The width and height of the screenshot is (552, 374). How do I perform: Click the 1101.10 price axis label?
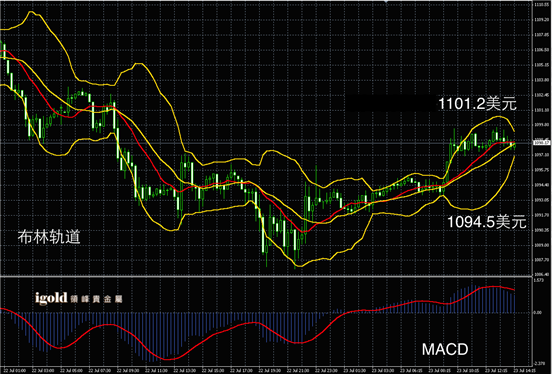[542, 110]
